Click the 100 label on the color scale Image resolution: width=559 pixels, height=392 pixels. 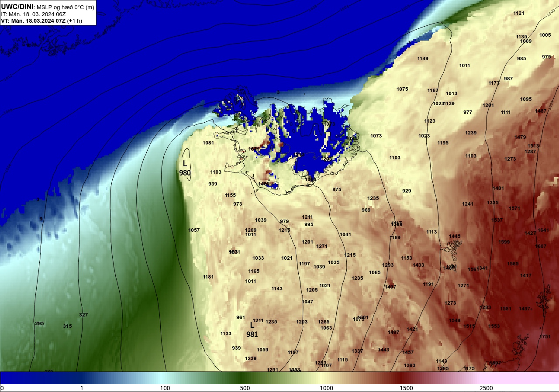coord(165,388)
